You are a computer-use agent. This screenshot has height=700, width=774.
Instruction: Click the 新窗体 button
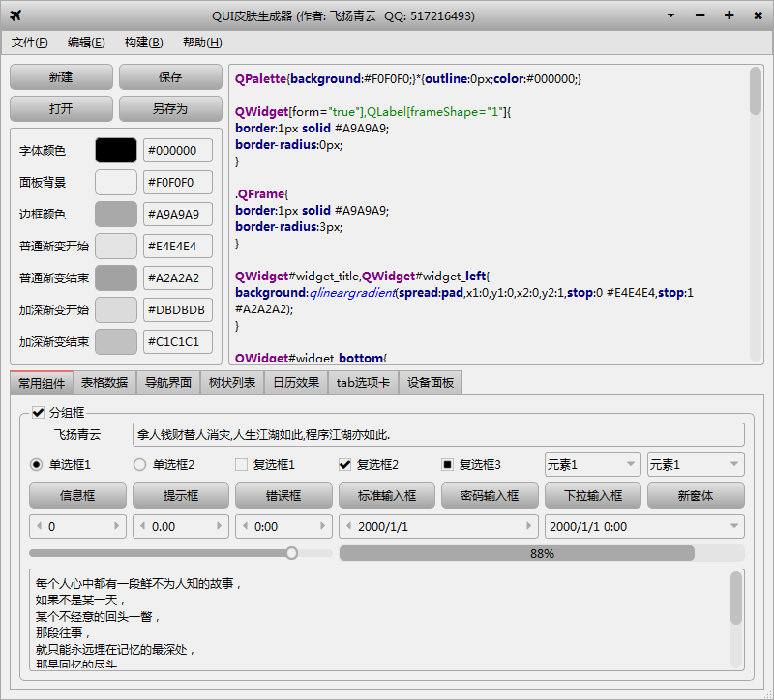pos(694,496)
